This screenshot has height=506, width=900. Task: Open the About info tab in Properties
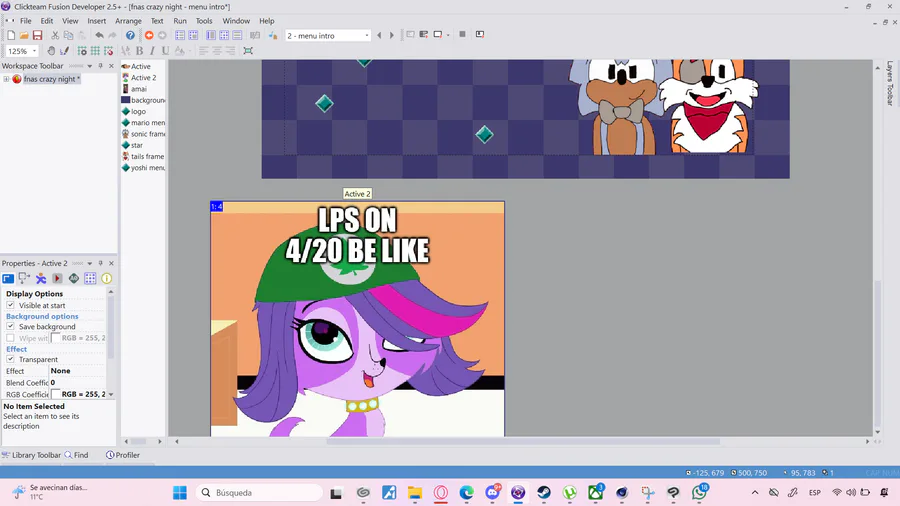pyautogui.click(x=107, y=279)
